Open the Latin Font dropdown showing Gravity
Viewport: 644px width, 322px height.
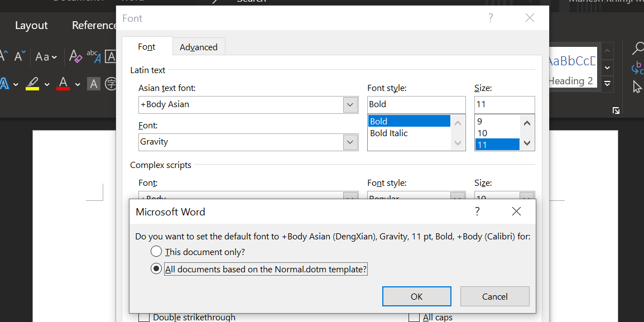tap(350, 142)
